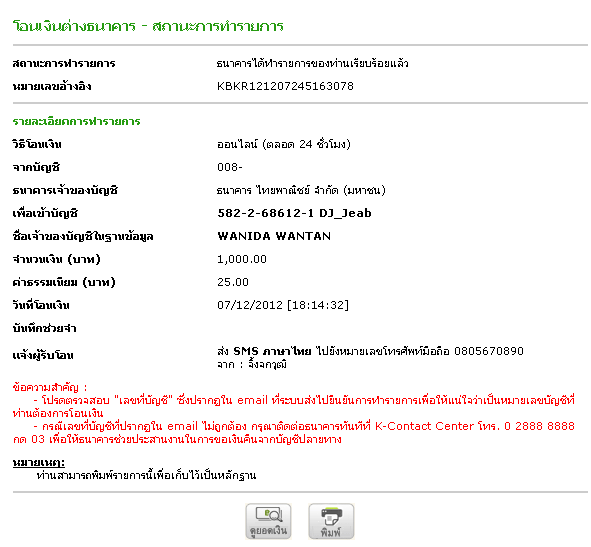Click the green page title heading
Image resolution: width=591 pixels, height=547 pixels.
click(x=148, y=26)
